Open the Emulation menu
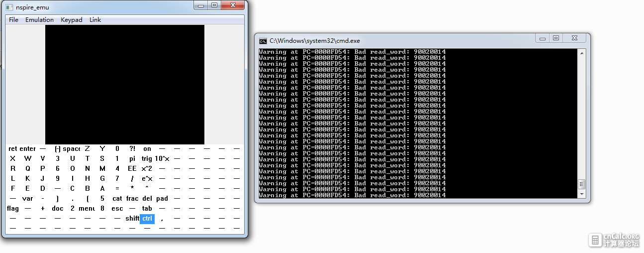 click(39, 20)
